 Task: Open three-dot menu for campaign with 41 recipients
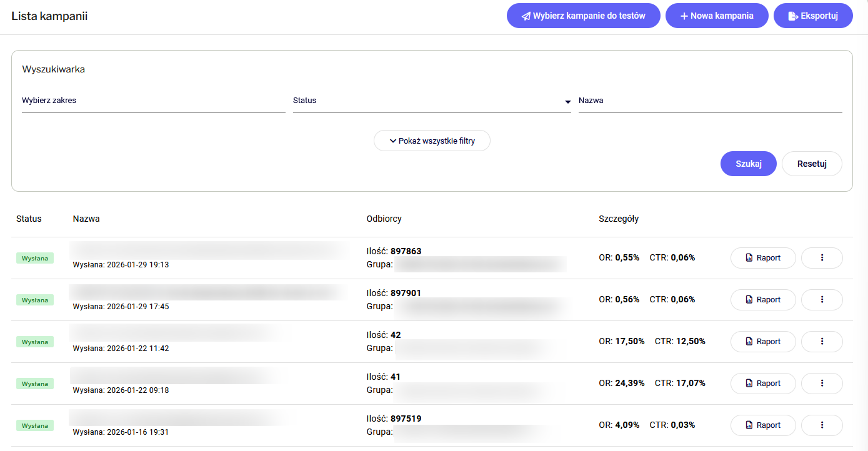tap(822, 384)
